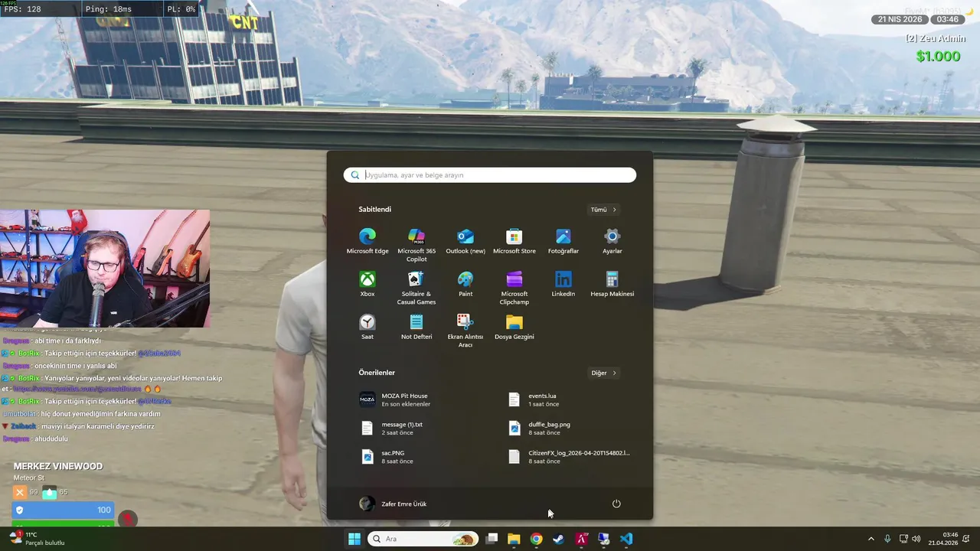Image resolution: width=980 pixels, height=551 pixels.
Task: Open Dosya Gezgini file explorer
Action: click(514, 327)
